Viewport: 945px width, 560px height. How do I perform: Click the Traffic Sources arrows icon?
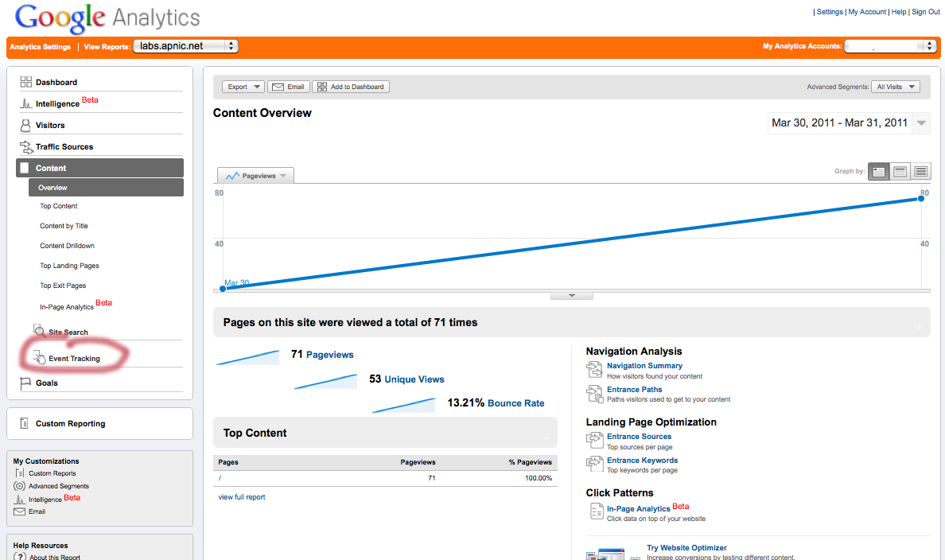26,146
